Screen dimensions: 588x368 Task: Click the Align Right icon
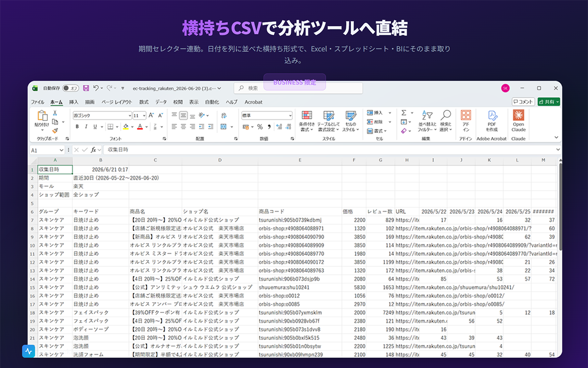(192, 126)
